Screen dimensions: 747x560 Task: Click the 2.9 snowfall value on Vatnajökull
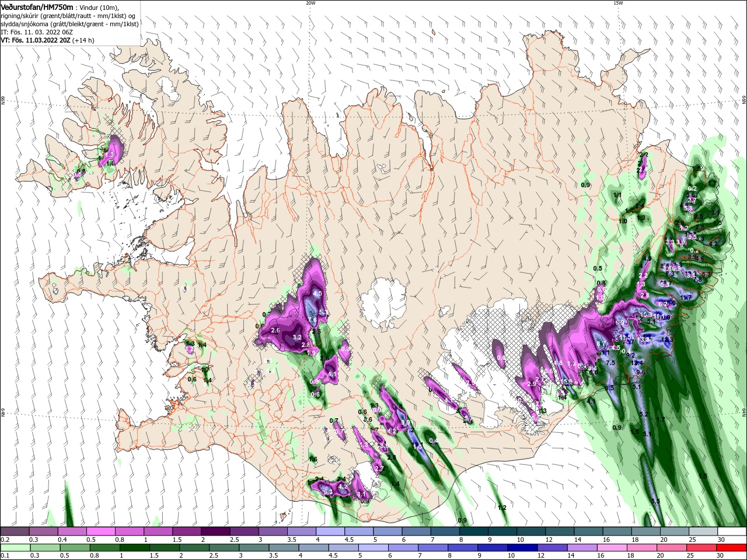point(532,384)
